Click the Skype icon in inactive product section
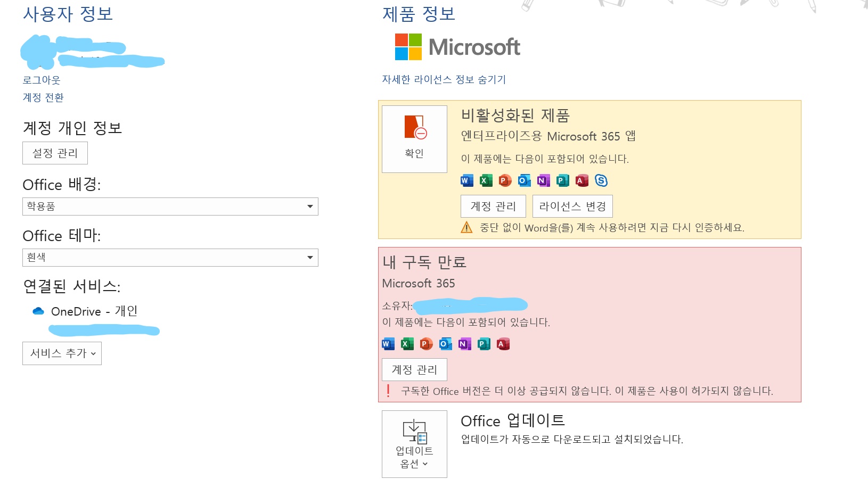This screenshot has height=479, width=868. point(601,180)
